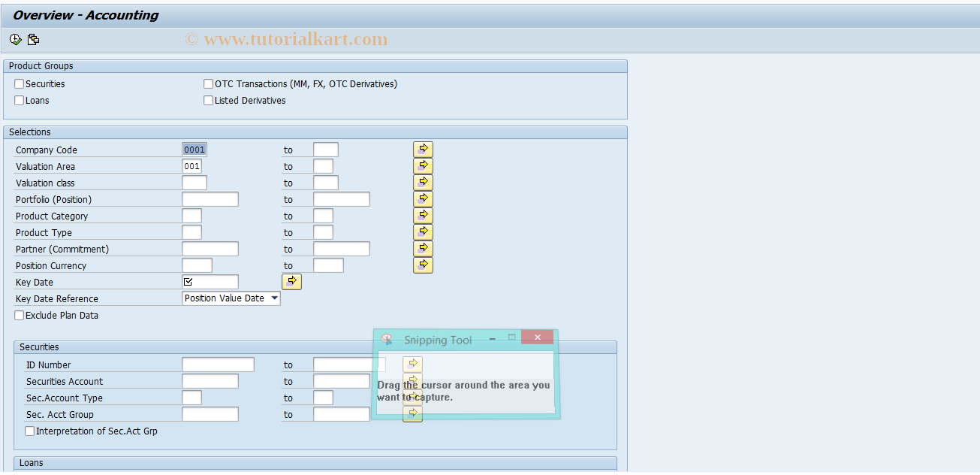
Task: Open multiple selection for Product Category
Action: coord(423,216)
